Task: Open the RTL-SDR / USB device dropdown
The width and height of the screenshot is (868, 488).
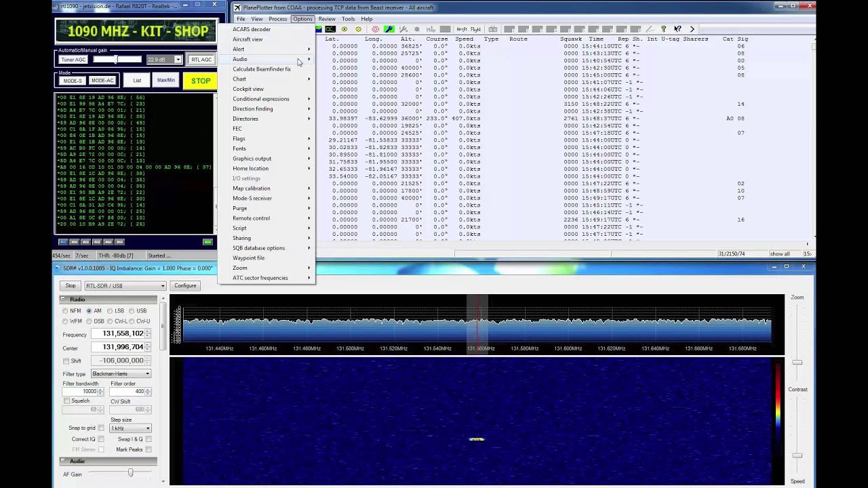Action: [x=125, y=286]
